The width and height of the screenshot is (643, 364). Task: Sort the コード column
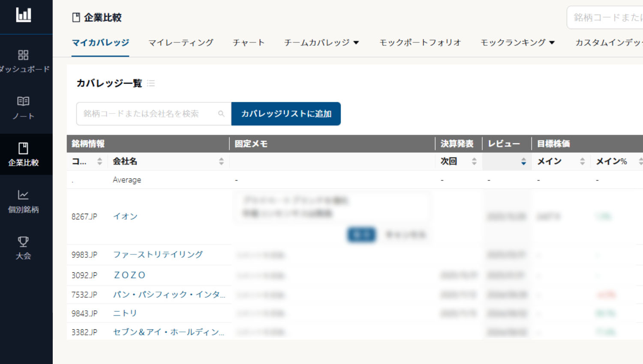coord(99,161)
